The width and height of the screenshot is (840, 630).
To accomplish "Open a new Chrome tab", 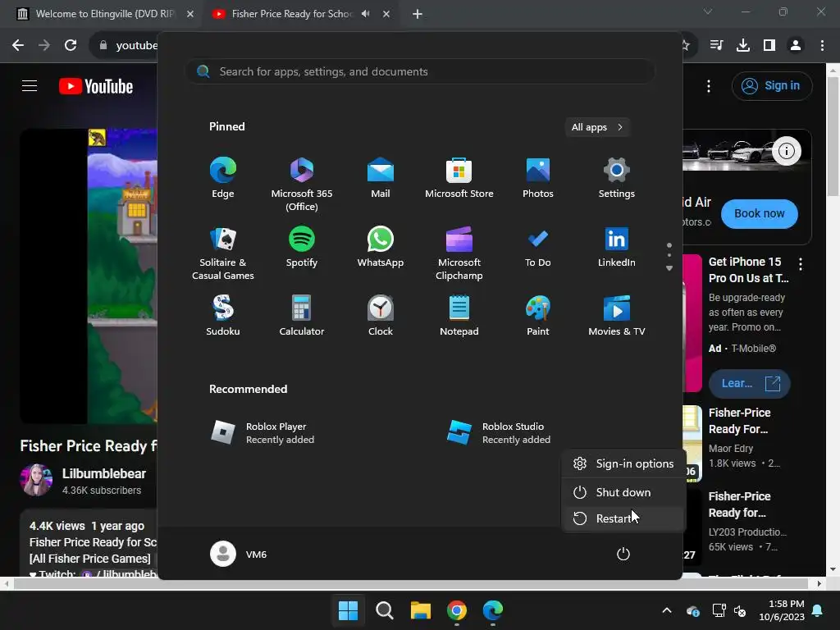I will click(x=418, y=14).
